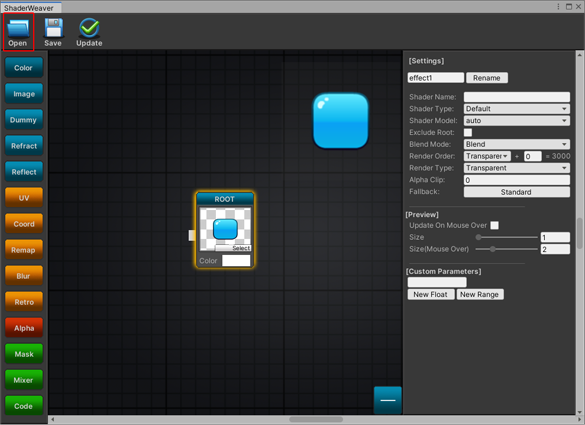Add a UV node from the sidebar
585x425 pixels.
tap(24, 198)
